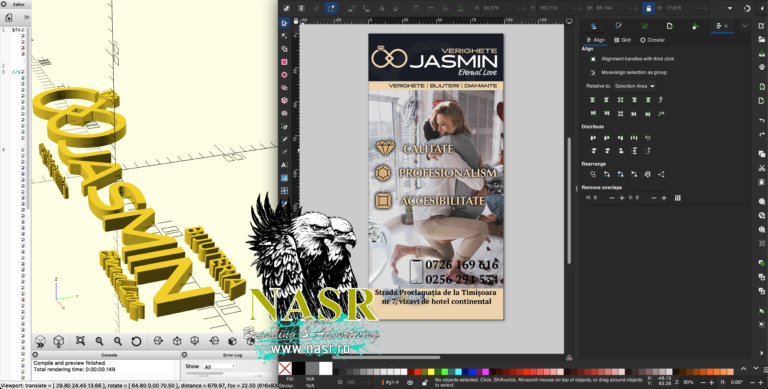
Task: Click OpenSCAD Render cube button
Action: point(59,341)
